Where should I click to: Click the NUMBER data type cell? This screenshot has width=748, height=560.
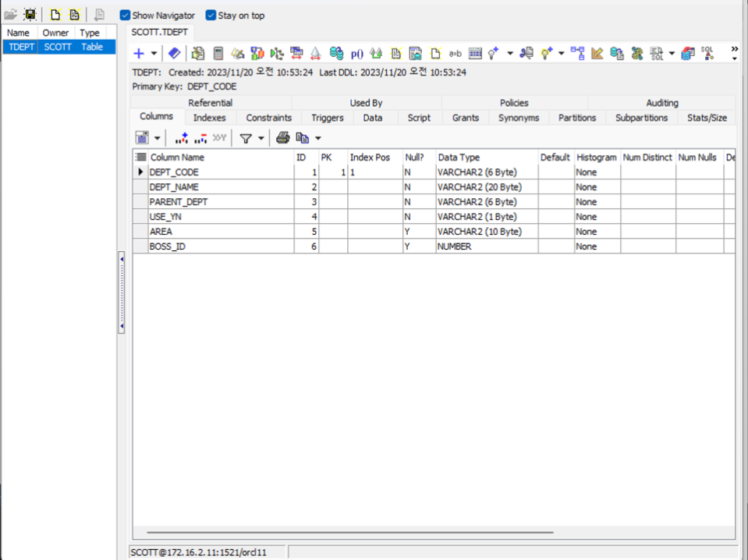487,246
